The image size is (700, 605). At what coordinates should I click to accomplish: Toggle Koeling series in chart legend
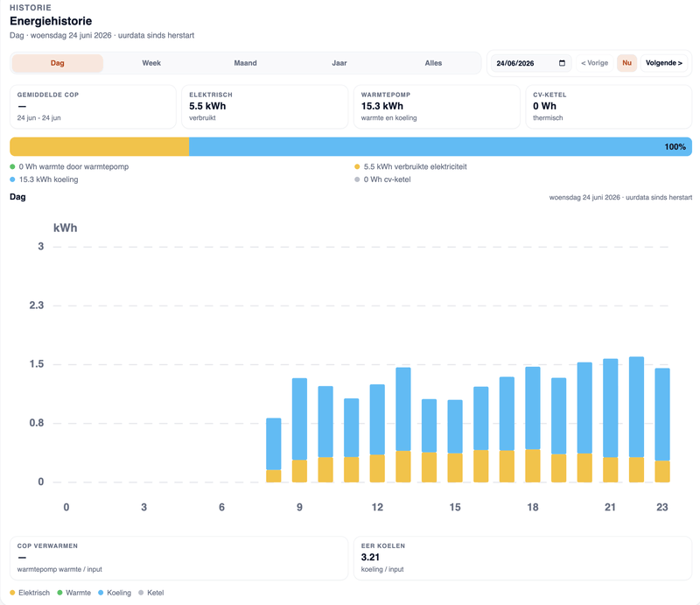(115, 593)
